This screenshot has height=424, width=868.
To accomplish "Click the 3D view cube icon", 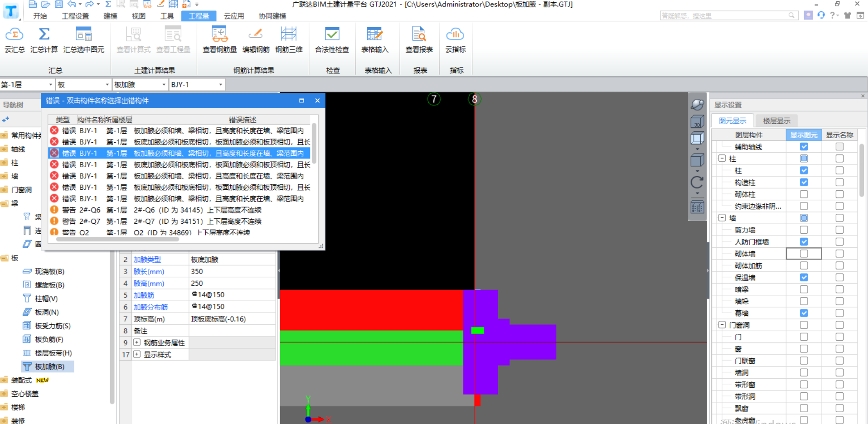I will (x=697, y=121).
